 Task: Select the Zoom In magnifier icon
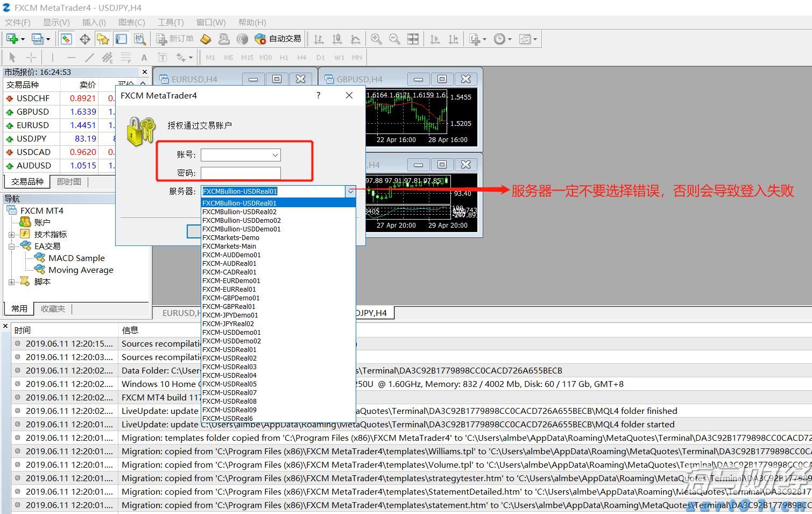376,38
